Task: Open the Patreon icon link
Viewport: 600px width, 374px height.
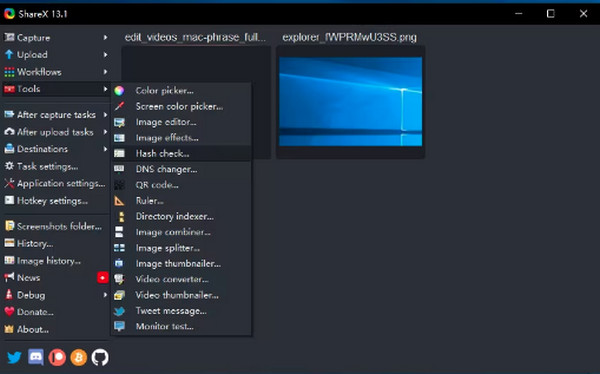Action: [x=57, y=358]
